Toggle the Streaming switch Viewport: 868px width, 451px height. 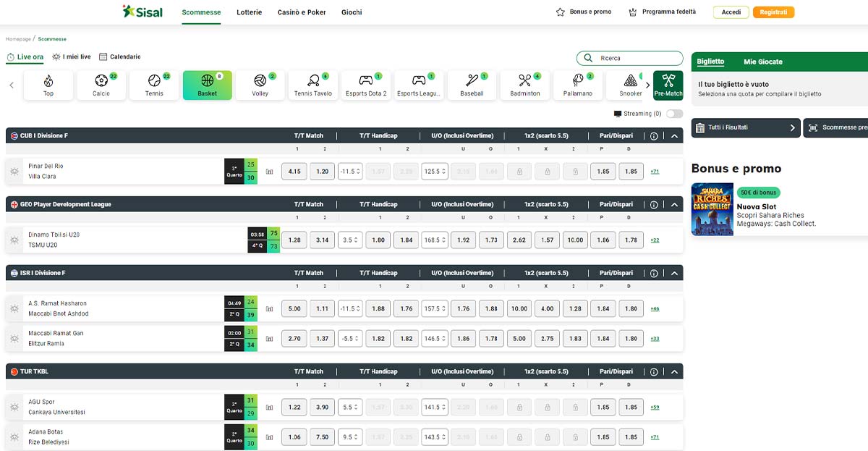coord(674,114)
